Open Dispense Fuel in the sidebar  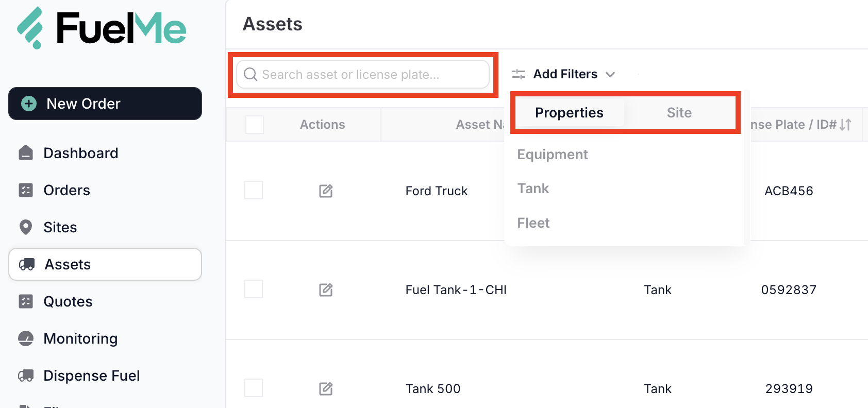tap(91, 376)
